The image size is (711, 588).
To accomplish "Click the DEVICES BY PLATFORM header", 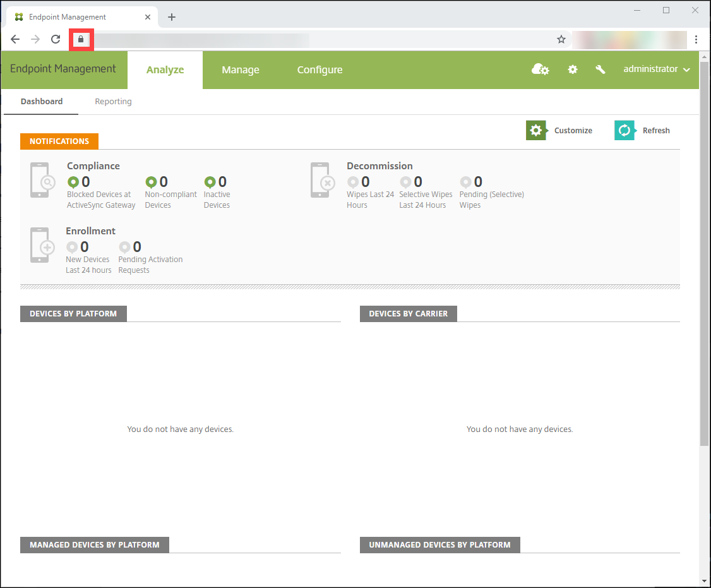I will [x=73, y=314].
